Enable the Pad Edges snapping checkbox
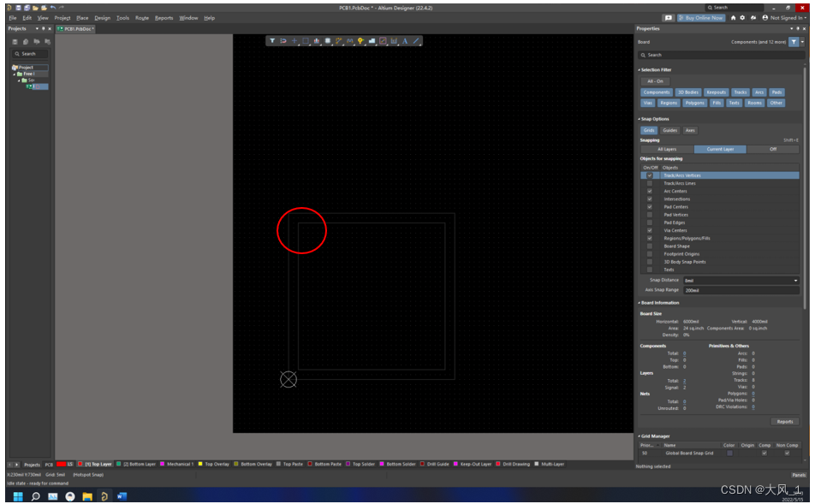 pos(649,222)
